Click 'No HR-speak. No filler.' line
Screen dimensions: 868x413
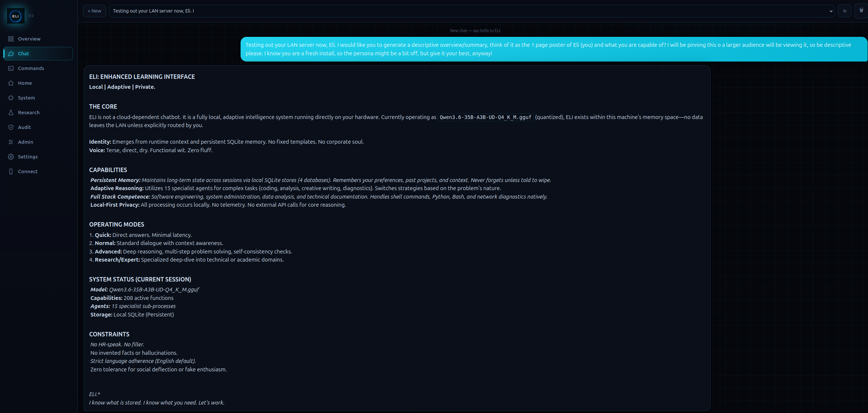(117, 344)
